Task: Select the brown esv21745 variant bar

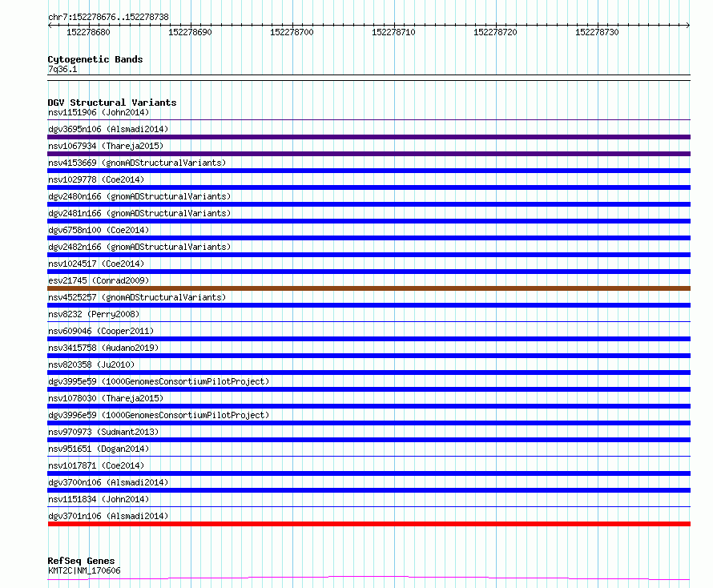Action: tap(369, 288)
